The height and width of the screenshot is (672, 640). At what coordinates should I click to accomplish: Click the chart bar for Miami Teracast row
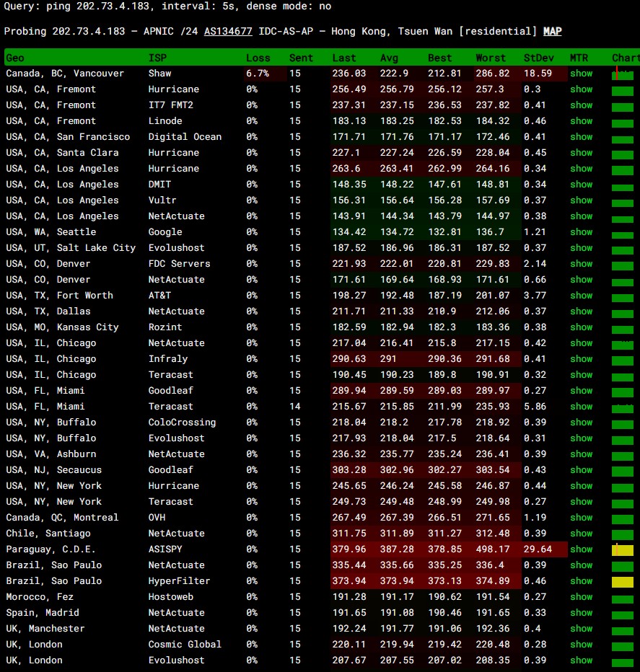623,407
